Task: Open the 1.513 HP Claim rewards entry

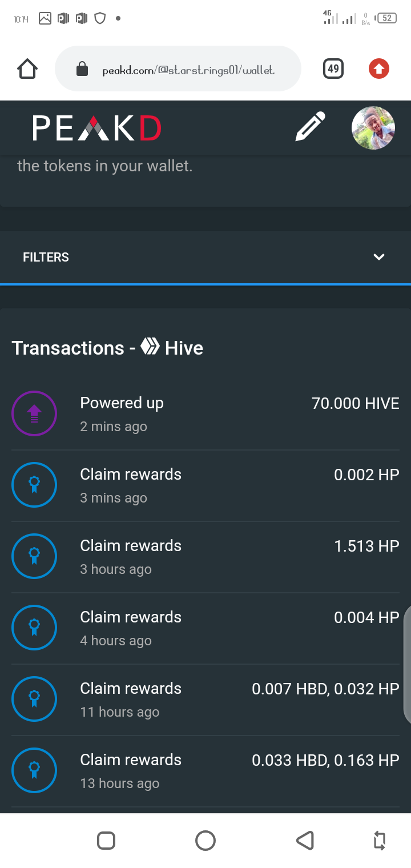Action: click(205, 557)
